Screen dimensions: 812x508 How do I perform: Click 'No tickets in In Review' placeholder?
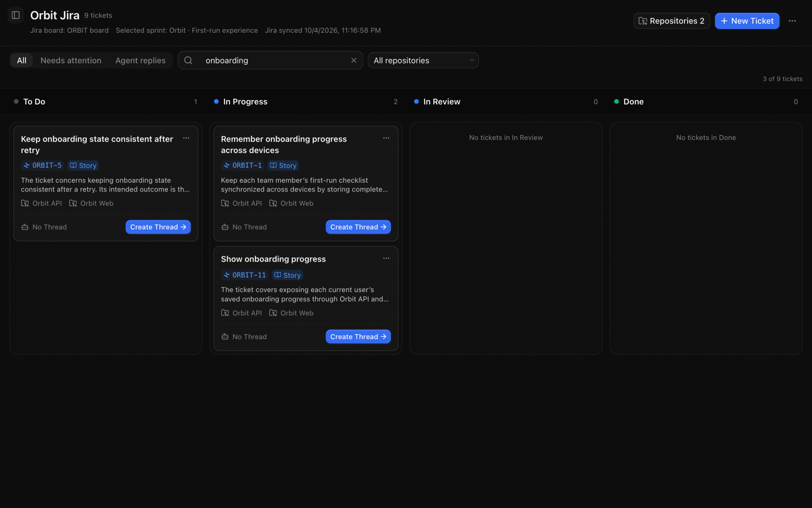tap(506, 137)
